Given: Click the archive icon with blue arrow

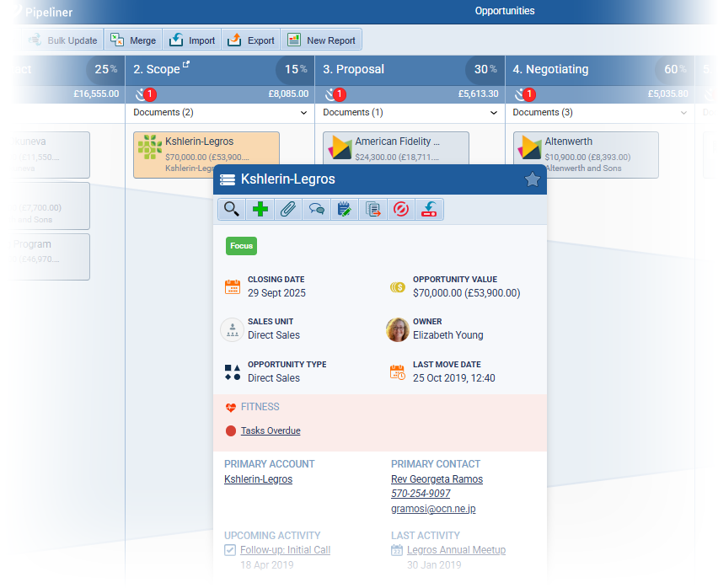Looking at the screenshot, I should (429, 210).
